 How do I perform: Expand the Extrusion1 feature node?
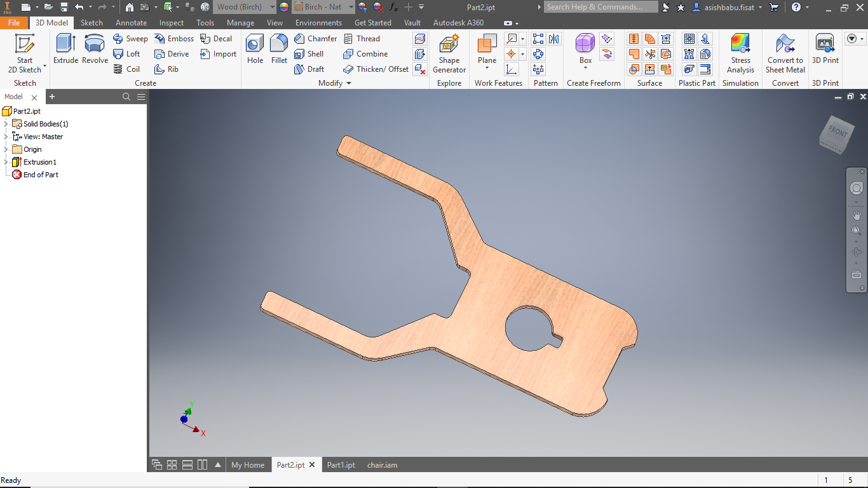click(6, 162)
